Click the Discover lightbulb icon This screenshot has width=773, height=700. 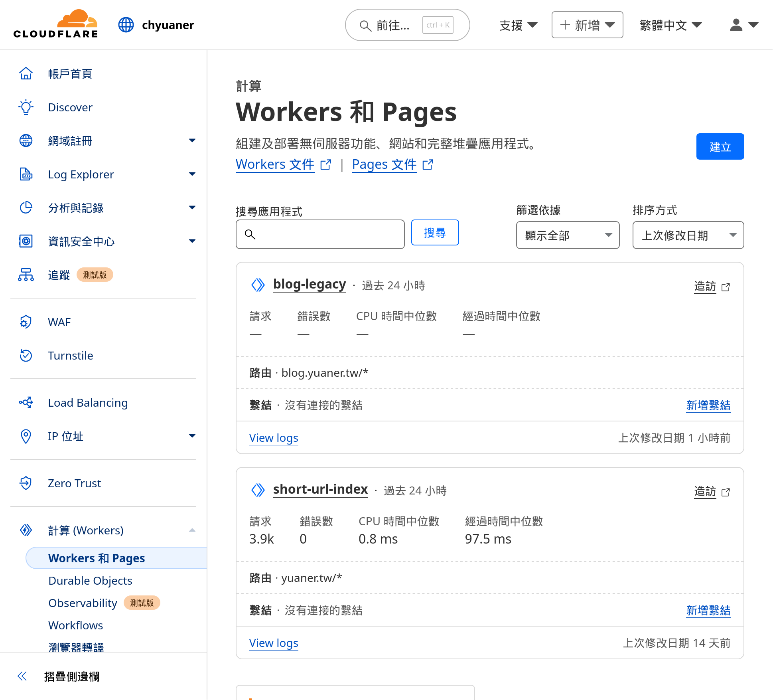point(26,107)
